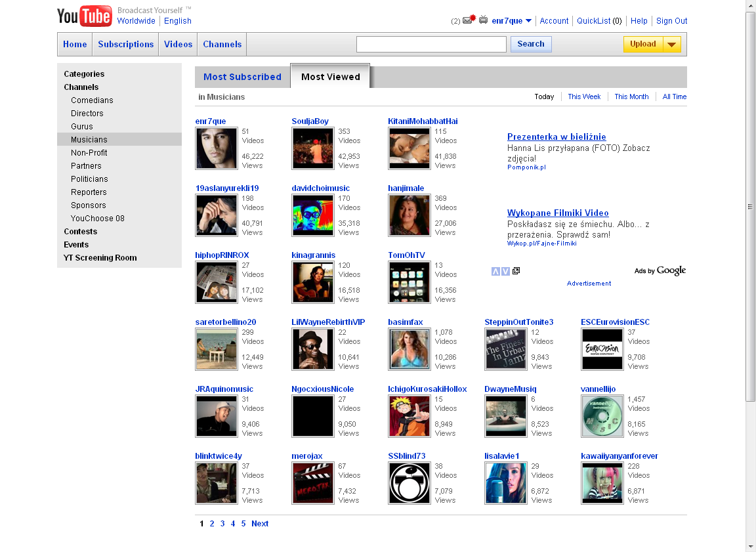
Task: Select Comedians in the sidebar
Action: click(x=92, y=100)
